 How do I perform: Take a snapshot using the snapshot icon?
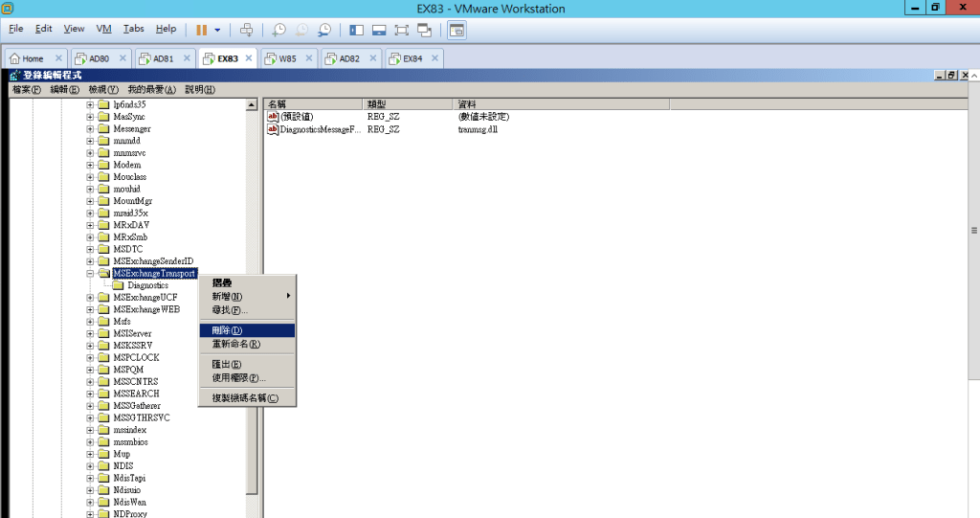(x=279, y=30)
